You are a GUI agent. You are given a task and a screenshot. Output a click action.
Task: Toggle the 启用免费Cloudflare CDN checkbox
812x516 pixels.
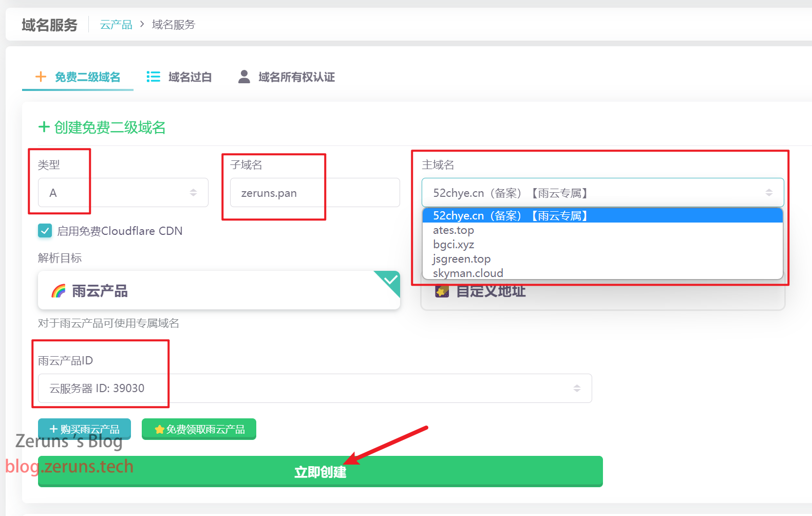click(45, 231)
